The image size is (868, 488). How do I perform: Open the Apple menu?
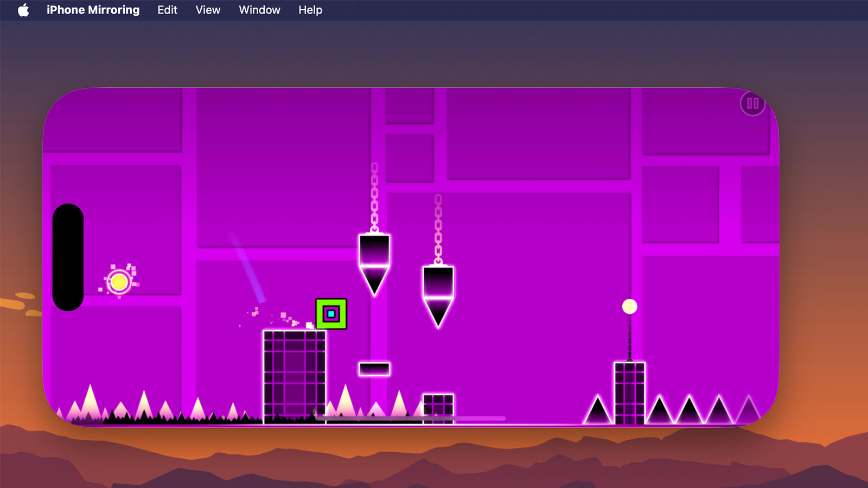23,10
